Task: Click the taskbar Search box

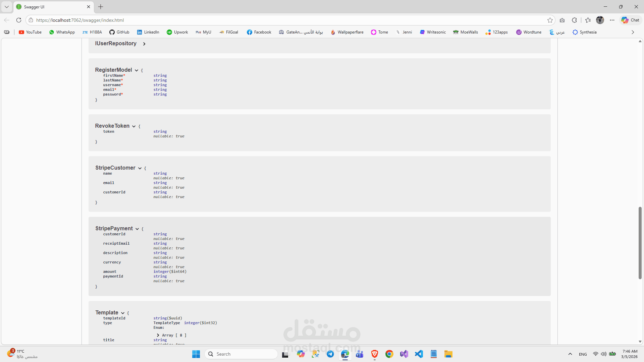Action: pos(241,354)
